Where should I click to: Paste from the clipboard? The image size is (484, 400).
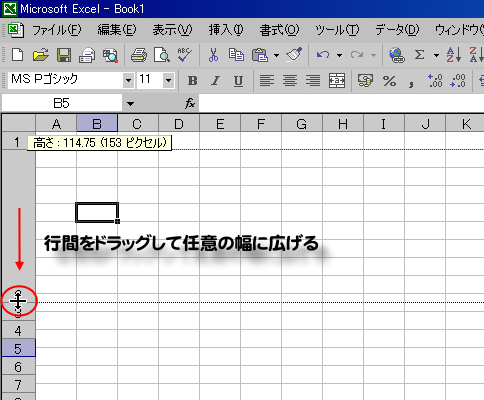(x=260, y=55)
